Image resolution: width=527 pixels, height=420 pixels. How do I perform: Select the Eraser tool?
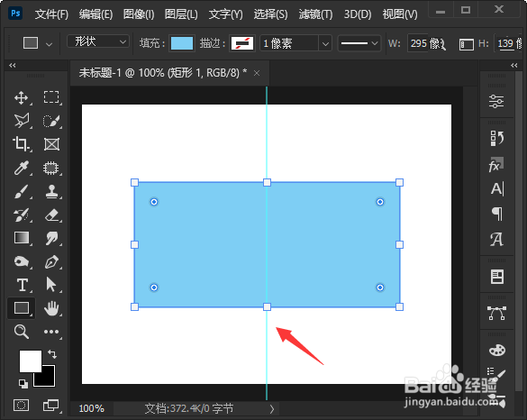click(x=51, y=215)
